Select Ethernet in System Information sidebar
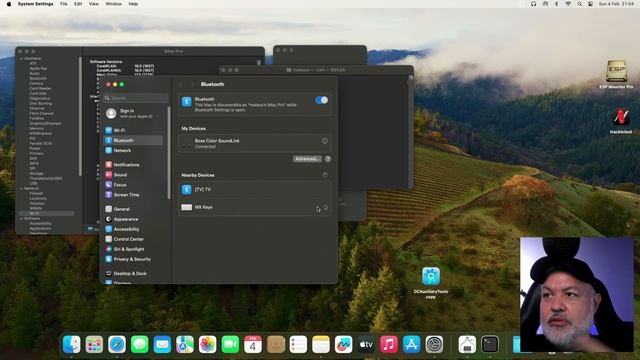The width and height of the screenshot is (640, 360). coord(37,109)
